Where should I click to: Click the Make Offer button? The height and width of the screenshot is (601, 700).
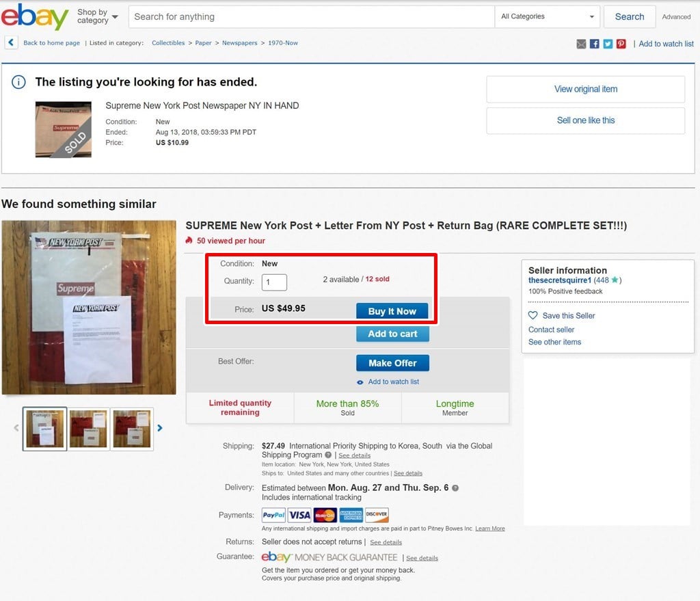[x=392, y=363]
